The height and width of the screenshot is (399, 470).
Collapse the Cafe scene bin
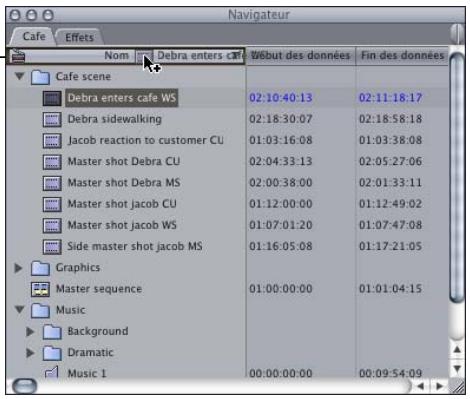(x=19, y=76)
